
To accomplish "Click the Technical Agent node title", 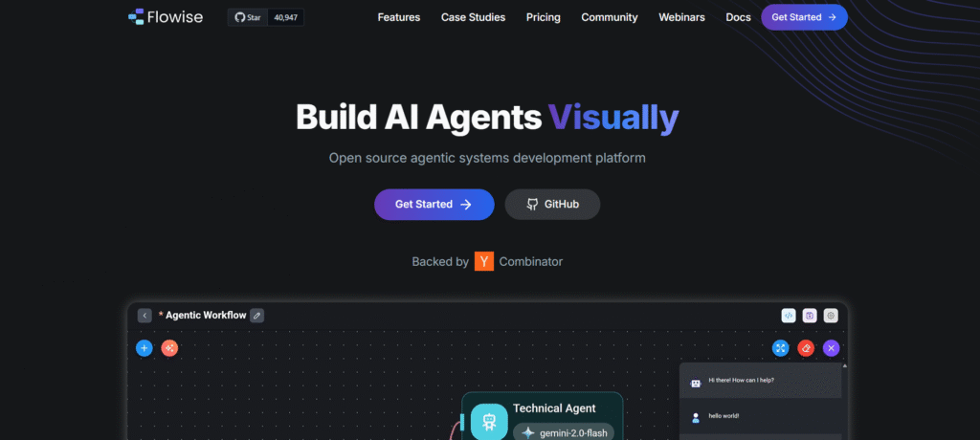I will (554, 408).
